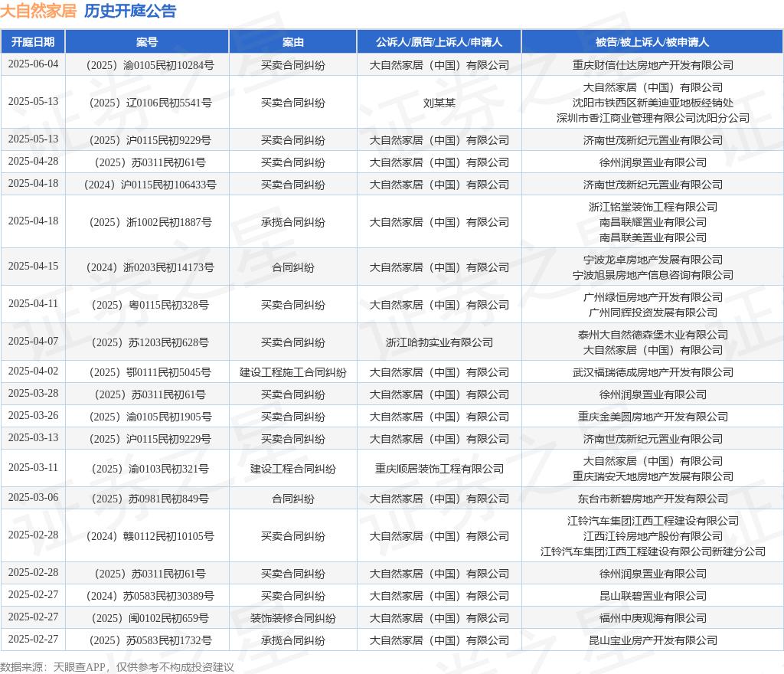
Task: Click the date 2025-04-28
Action: [33, 162]
